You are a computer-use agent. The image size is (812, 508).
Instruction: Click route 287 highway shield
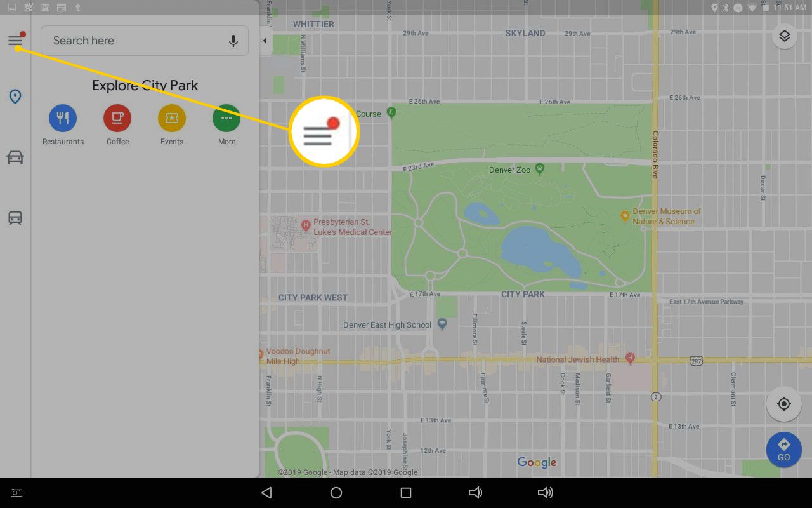(x=697, y=360)
